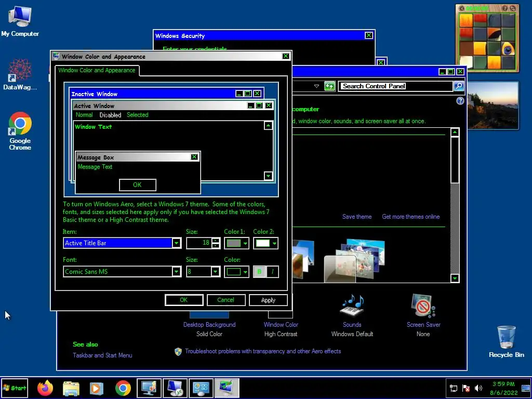Open the Action Center flag tray icon

(x=466, y=388)
